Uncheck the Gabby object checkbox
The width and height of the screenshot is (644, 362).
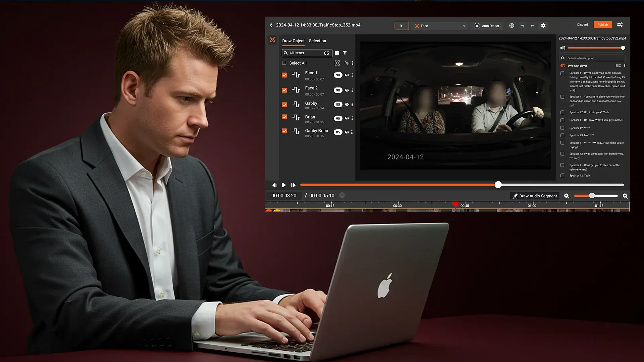(x=284, y=105)
